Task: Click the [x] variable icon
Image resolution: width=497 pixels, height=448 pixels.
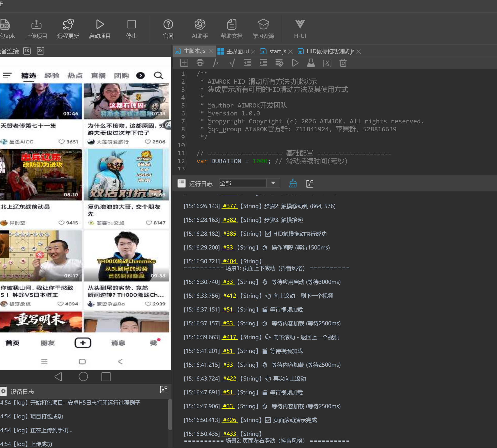Action: [327, 63]
